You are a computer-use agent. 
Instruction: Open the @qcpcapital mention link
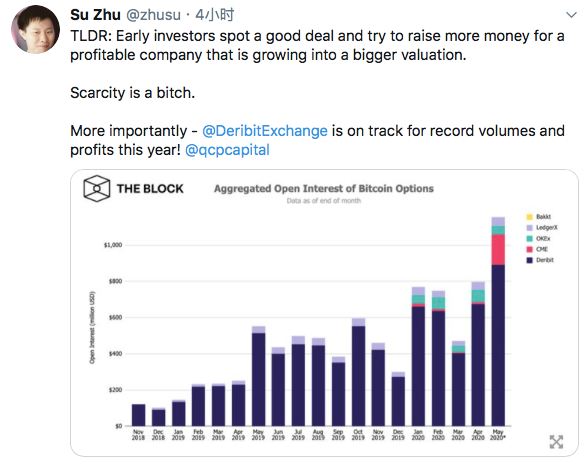tap(227, 150)
